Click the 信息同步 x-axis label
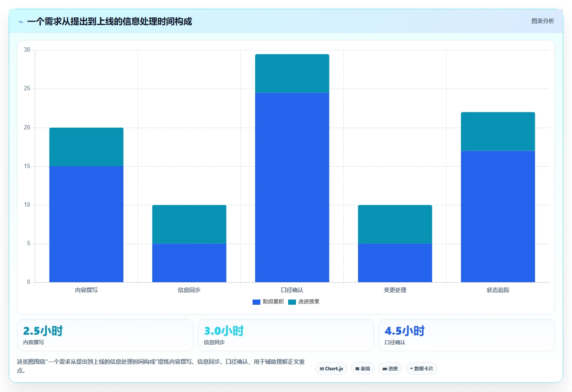 coord(189,290)
